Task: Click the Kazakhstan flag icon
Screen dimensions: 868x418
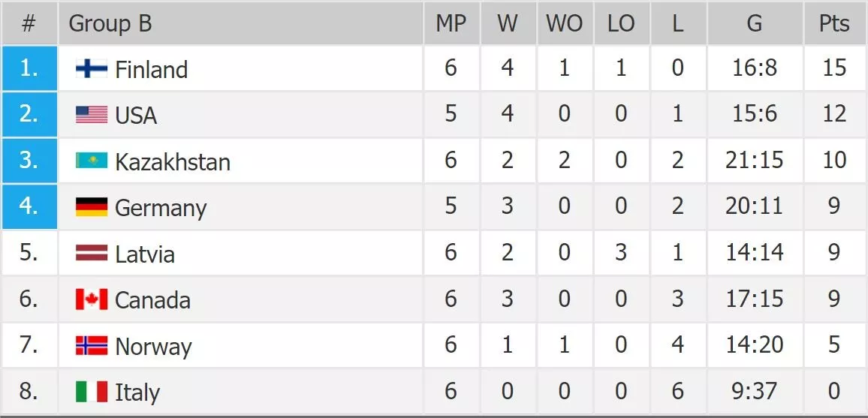Action: click(x=92, y=161)
